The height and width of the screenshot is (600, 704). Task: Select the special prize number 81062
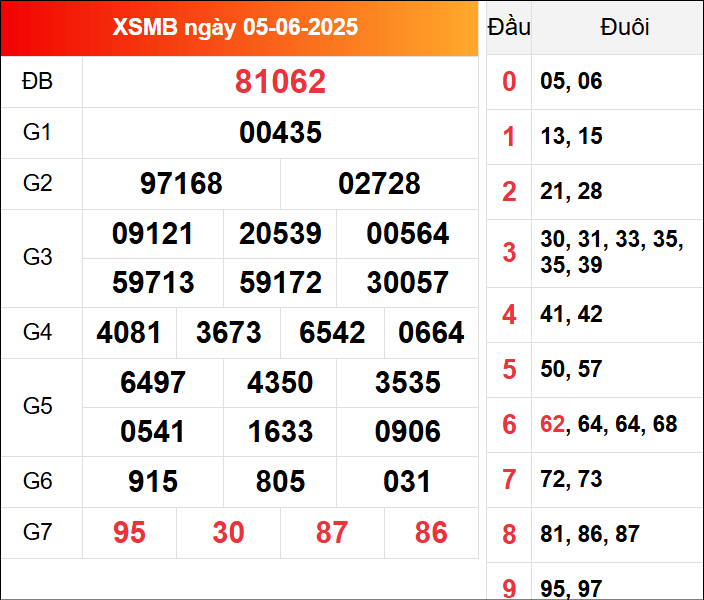[x=280, y=82]
